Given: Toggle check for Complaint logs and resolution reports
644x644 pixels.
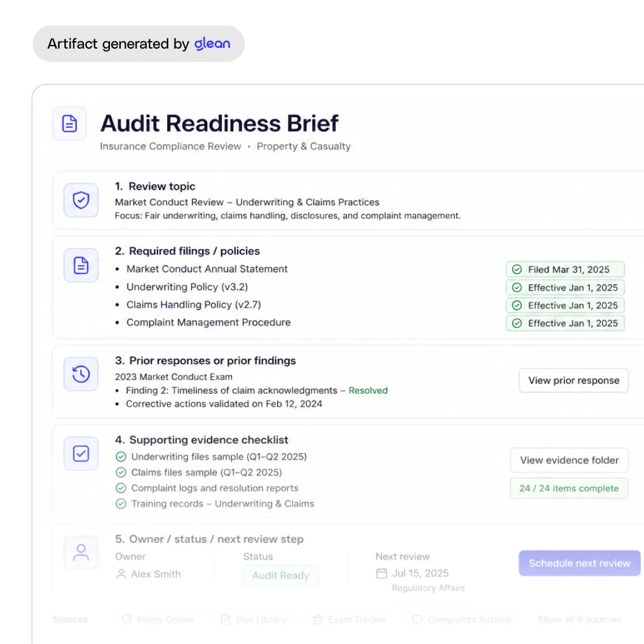Looking at the screenshot, I should [x=121, y=488].
